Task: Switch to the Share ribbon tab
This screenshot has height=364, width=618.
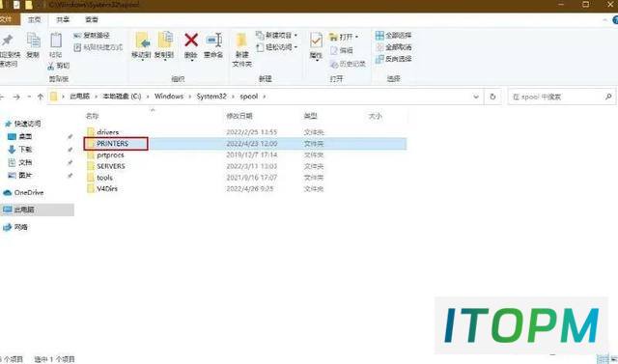Action: click(63, 19)
